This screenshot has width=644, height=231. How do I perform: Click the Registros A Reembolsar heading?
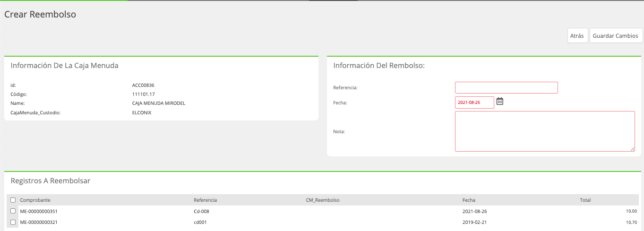(x=51, y=180)
